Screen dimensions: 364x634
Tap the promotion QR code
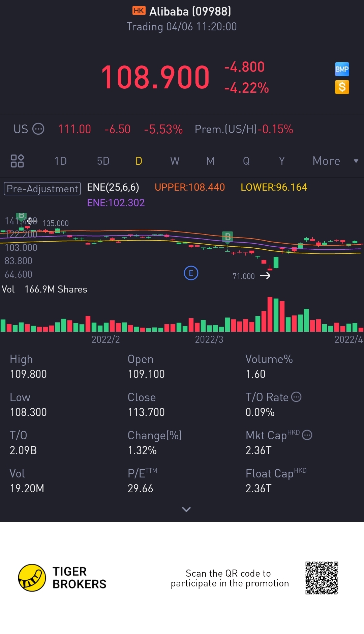(322, 578)
